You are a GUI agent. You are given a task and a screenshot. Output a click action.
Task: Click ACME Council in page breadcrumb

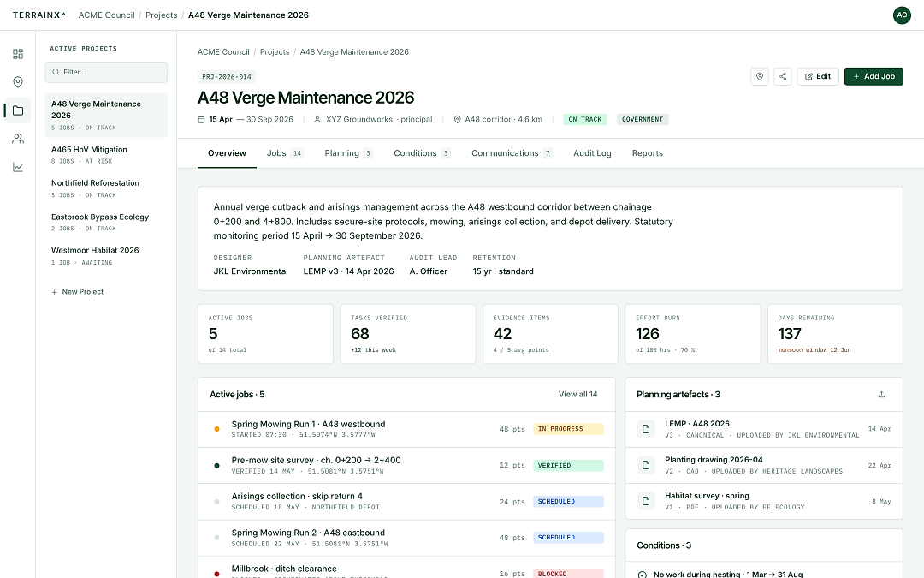(223, 52)
